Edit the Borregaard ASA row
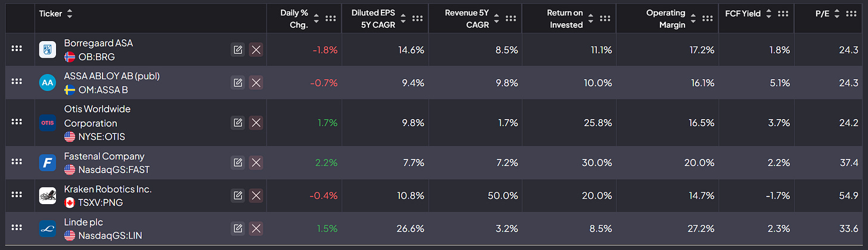Screen dimensions: 868x250 (x=238, y=49)
